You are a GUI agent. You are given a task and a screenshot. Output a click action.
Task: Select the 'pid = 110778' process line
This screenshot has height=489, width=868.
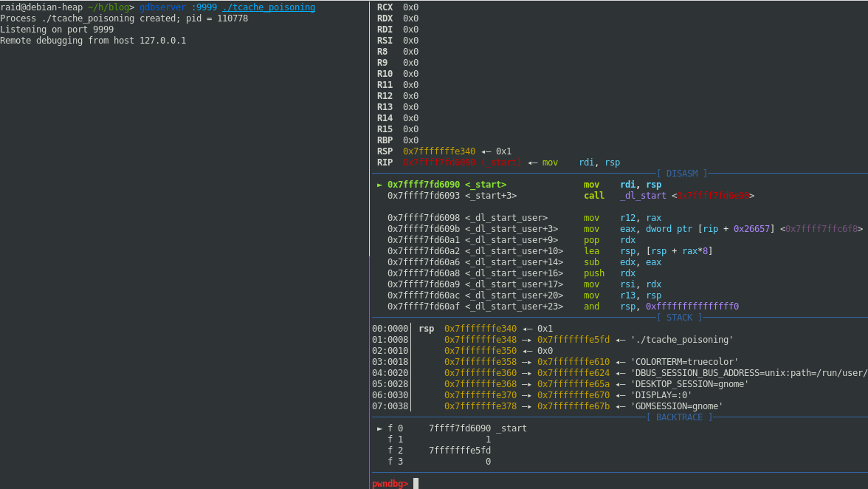(124, 18)
